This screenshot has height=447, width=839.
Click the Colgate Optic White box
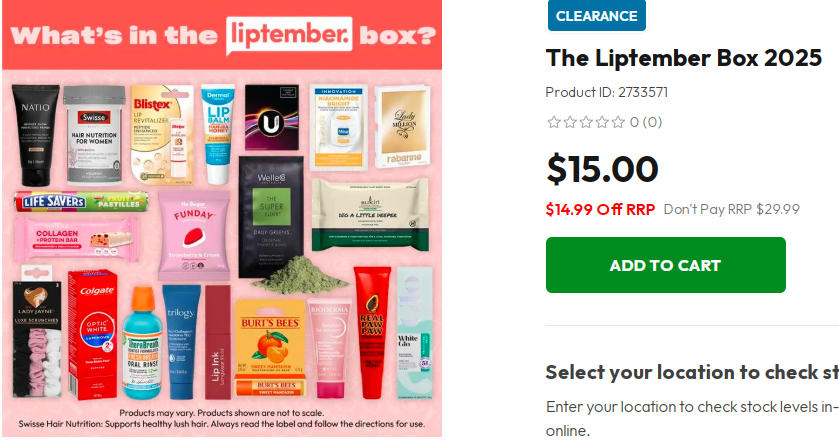93,335
